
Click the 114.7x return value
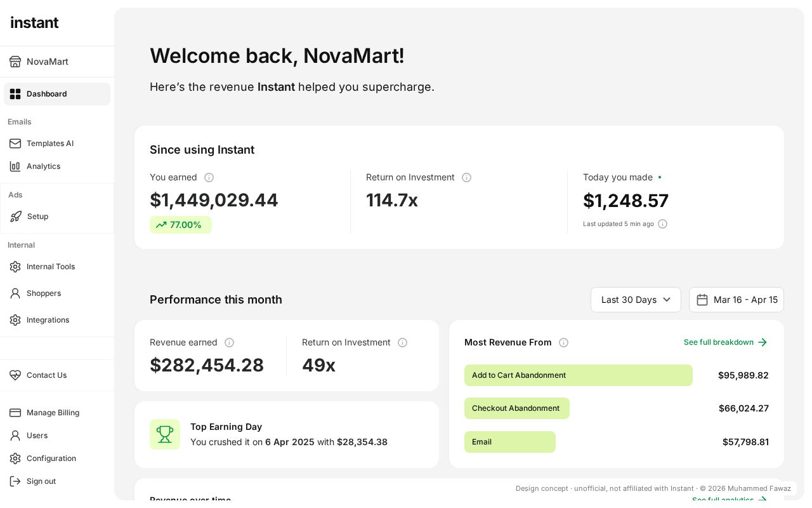tap(392, 200)
